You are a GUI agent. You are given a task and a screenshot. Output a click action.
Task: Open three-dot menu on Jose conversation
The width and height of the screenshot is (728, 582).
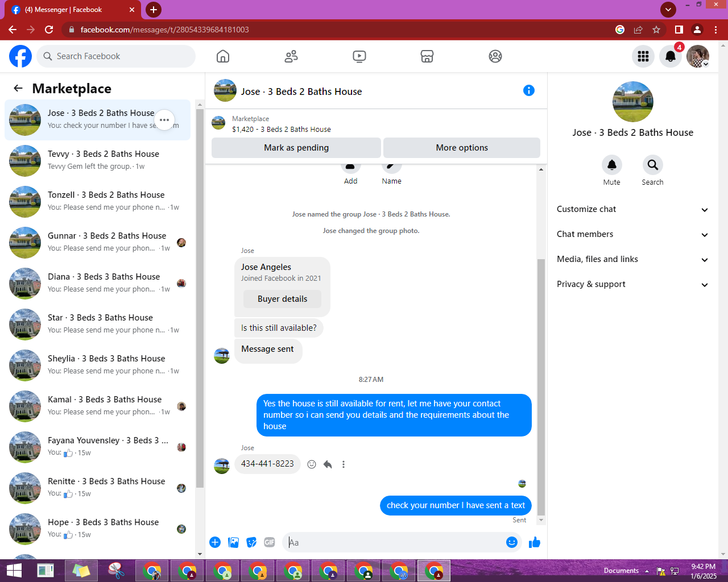pyautogui.click(x=164, y=120)
